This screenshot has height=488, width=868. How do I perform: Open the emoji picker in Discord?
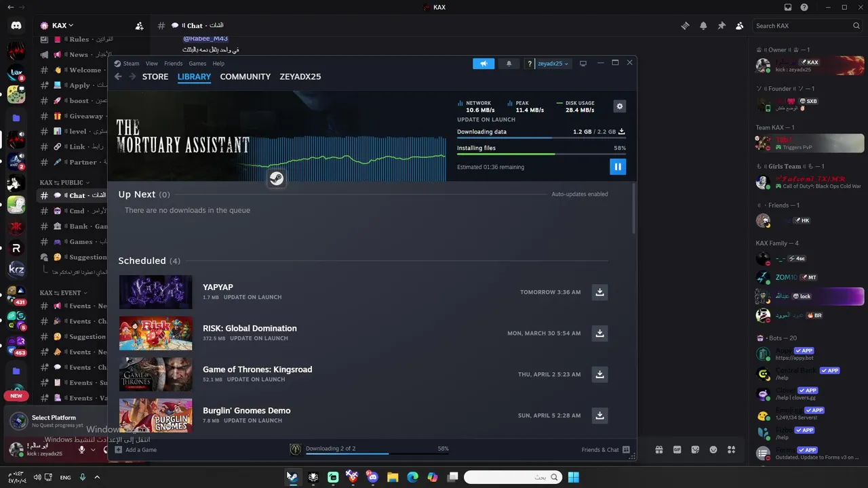click(x=713, y=449)
